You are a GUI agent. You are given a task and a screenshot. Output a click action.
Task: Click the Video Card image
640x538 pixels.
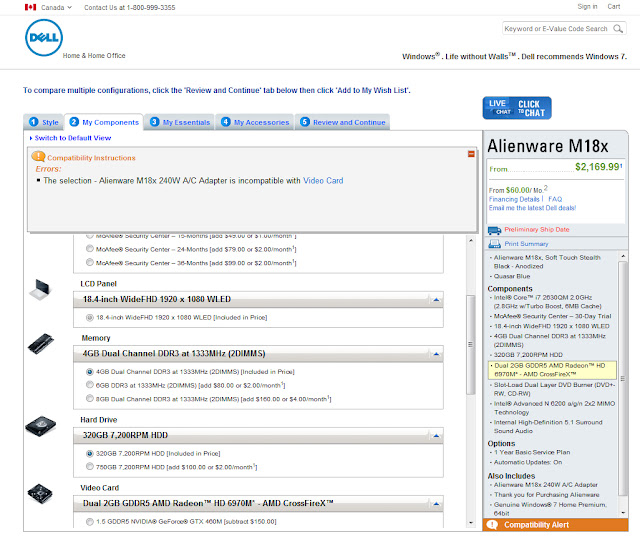[x=40, y=494]
